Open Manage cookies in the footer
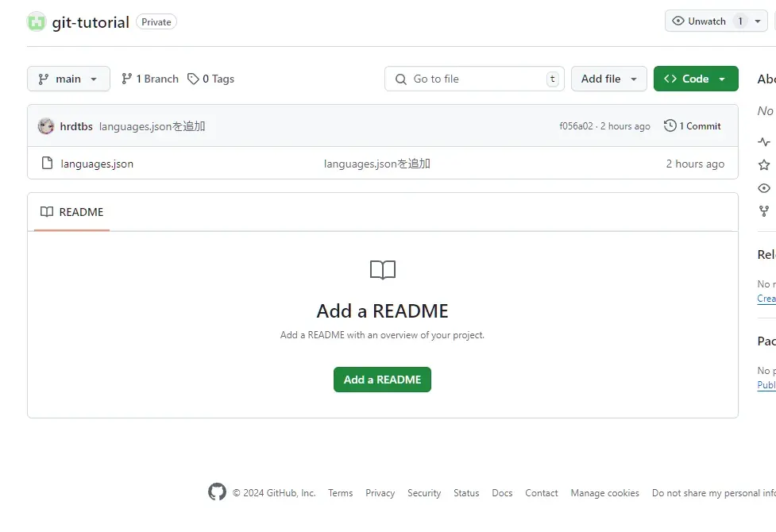The width and height of the screenshot is (776, 532). click(x=604, y=493)
